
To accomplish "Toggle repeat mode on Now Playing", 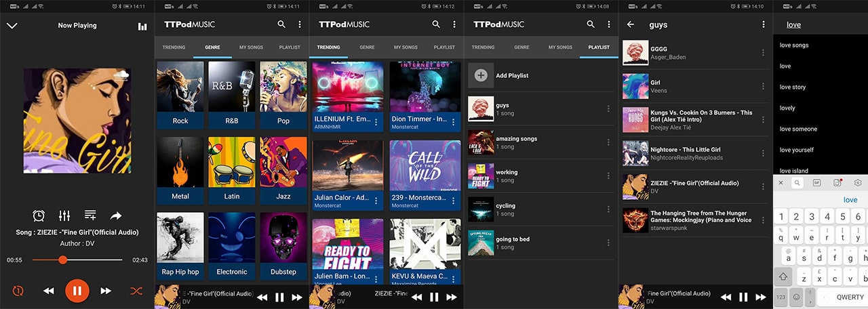I will [18, 291].
